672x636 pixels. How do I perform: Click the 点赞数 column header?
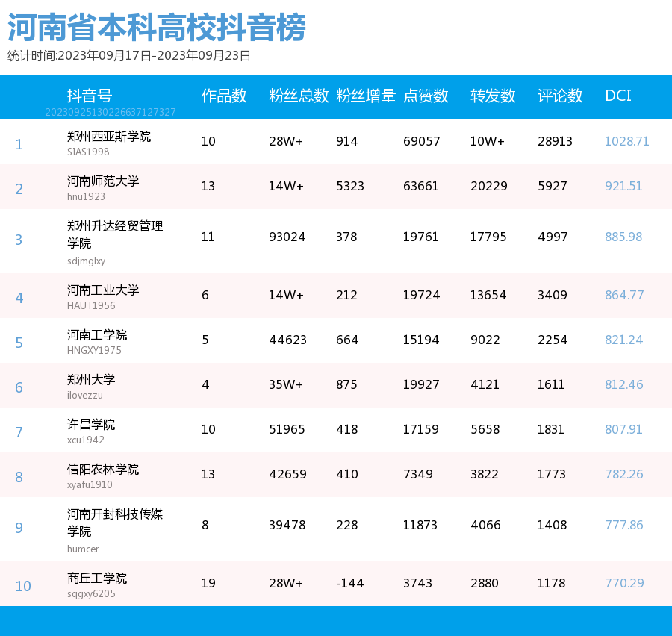[x=426, y=96]
